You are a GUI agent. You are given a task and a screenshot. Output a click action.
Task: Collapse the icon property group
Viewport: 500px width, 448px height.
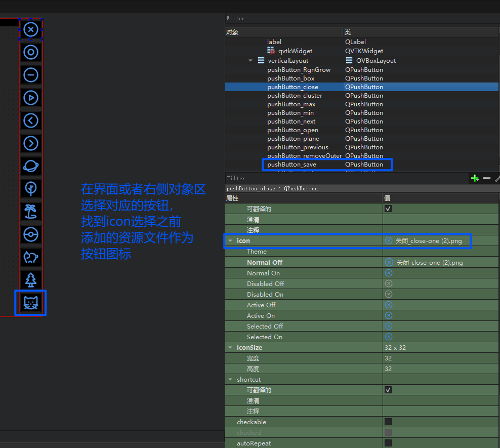(230, 241)
